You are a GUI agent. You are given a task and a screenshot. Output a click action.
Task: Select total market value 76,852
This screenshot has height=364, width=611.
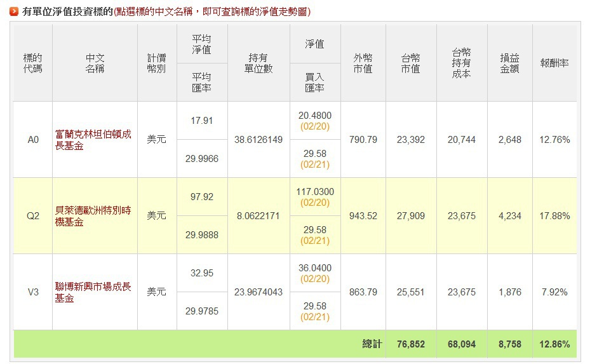(x=411, y=344)
